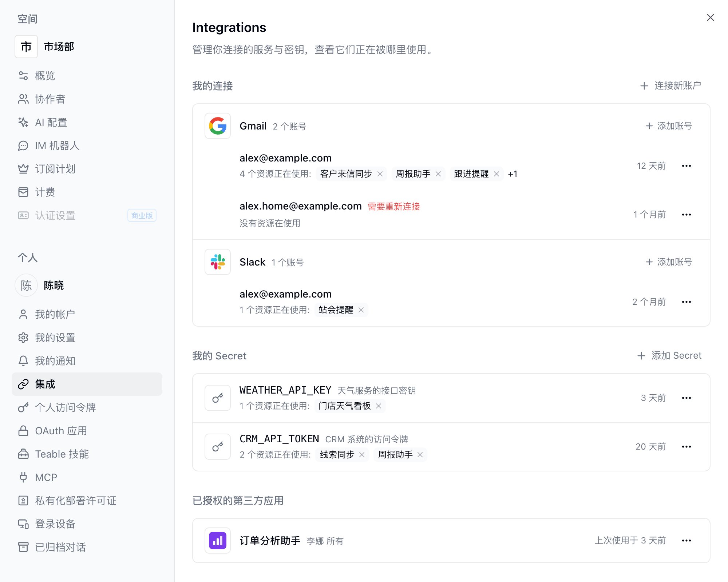728x582 pixels.
Task: Open the 概览 overview page
Action: [x=87, y=76]
